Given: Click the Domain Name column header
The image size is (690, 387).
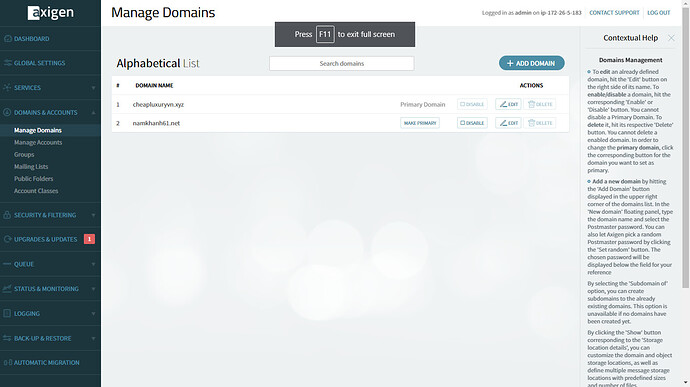Looking at the screenshot, I should (154, 85).
